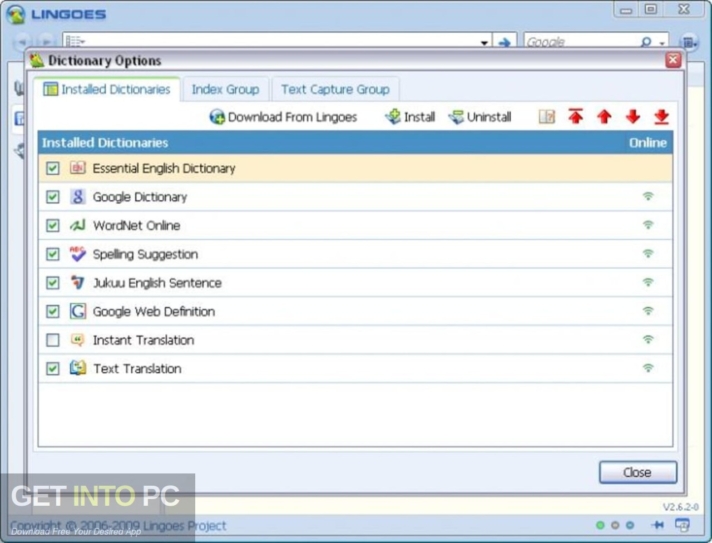Select the Jukuu English Sentence row text

tap(157, 283)
